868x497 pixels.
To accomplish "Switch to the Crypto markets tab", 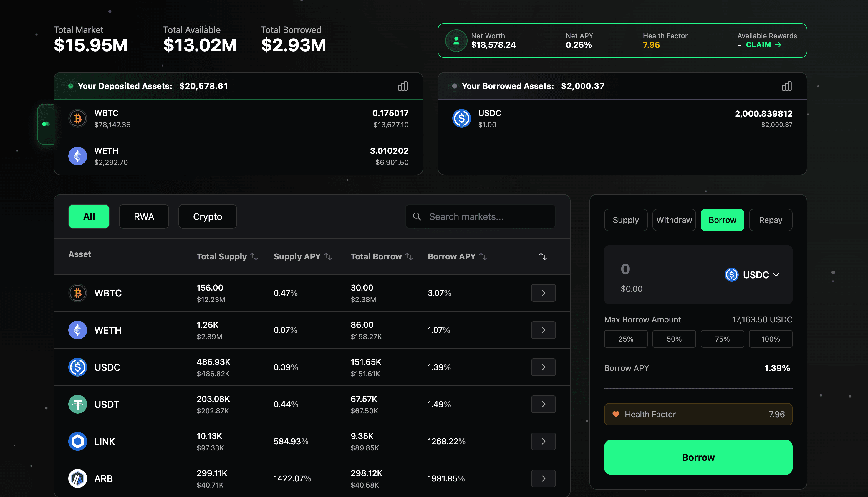I will coord(207,216).
